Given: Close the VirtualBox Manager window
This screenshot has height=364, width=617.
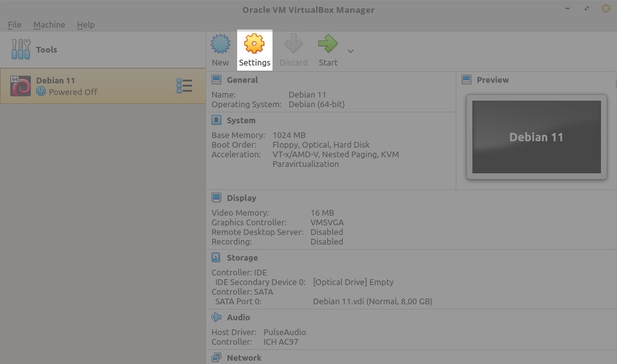Looking at the screenshot, I should 606,8.
